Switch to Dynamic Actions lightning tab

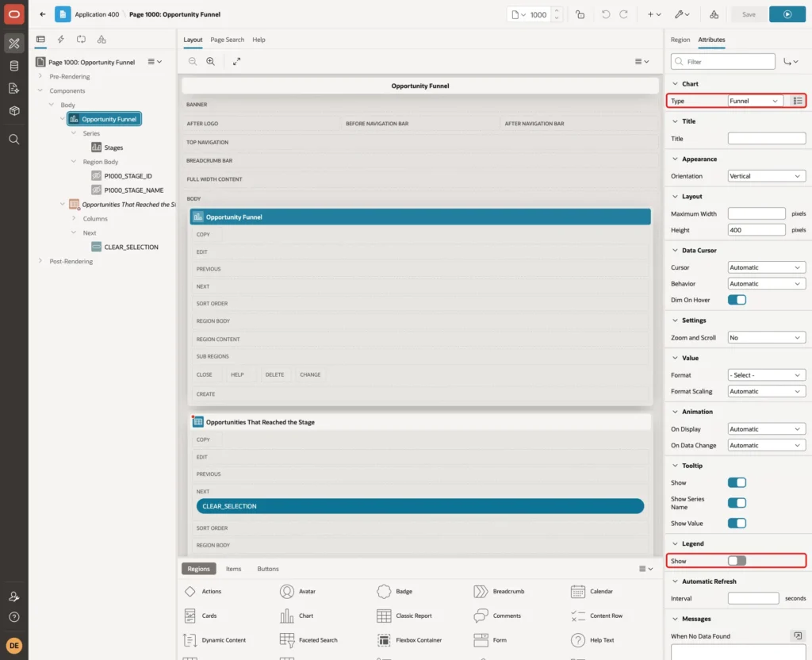pos(60,40)
